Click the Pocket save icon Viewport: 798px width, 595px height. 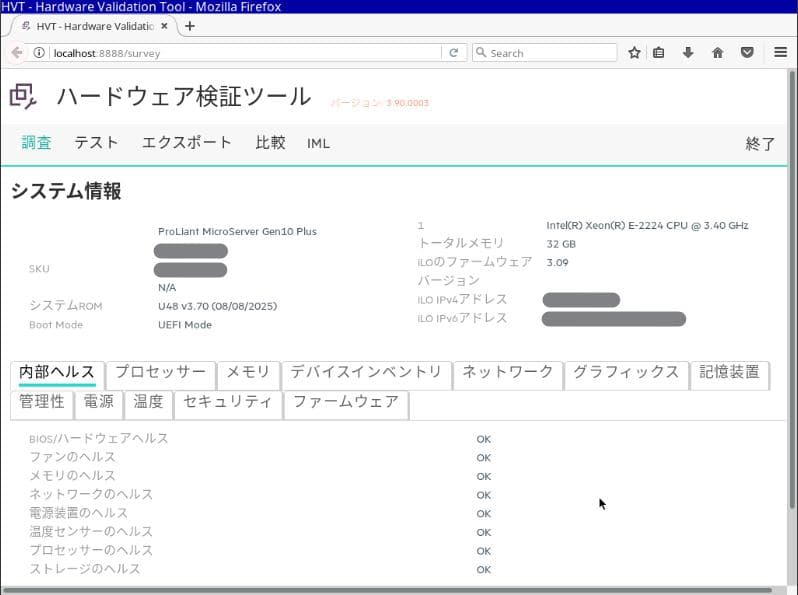tap(747, 52)
